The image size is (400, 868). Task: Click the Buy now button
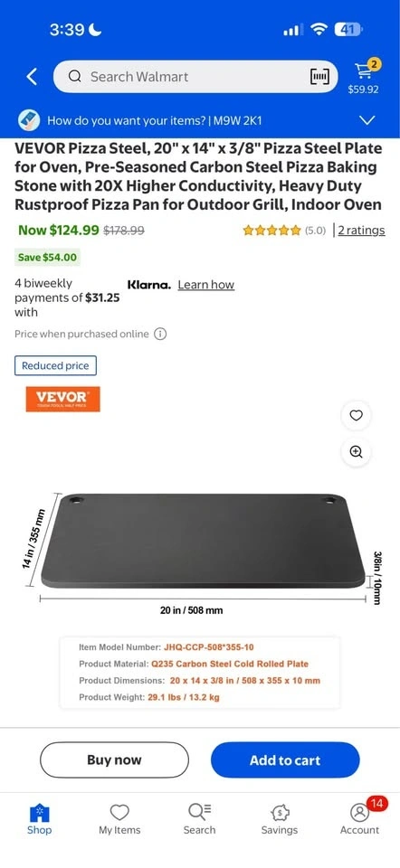pos(114,760)
